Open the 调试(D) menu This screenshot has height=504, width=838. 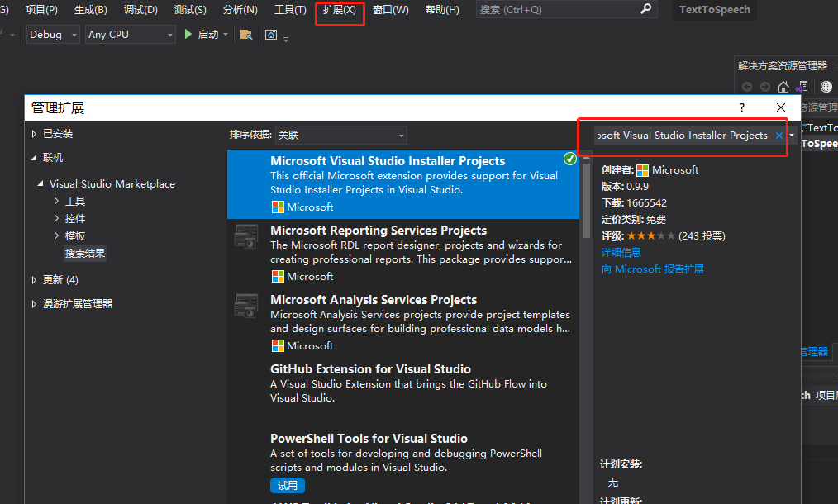tap(140, 10)
